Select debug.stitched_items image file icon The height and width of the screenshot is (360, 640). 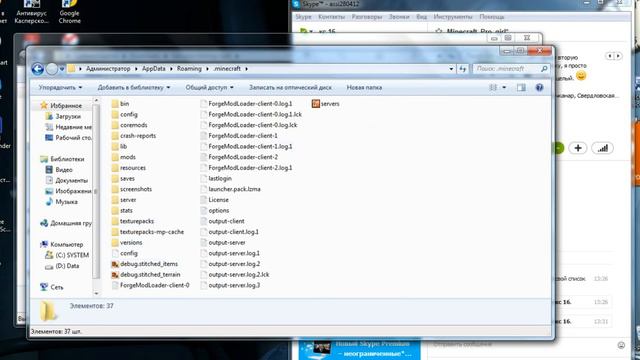tap(115, 264)
